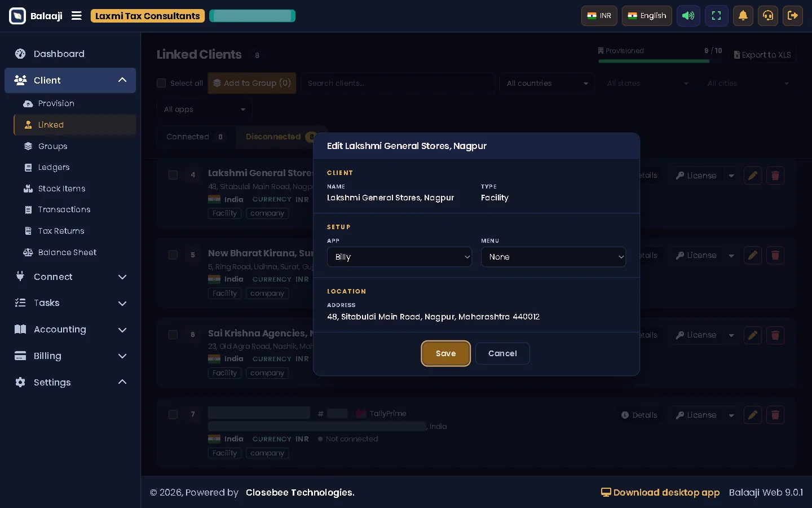Click pencil edit icon for Sai Krishna Agencies
Viewport: 812px width, 508px height.
[x=753, y=335]
